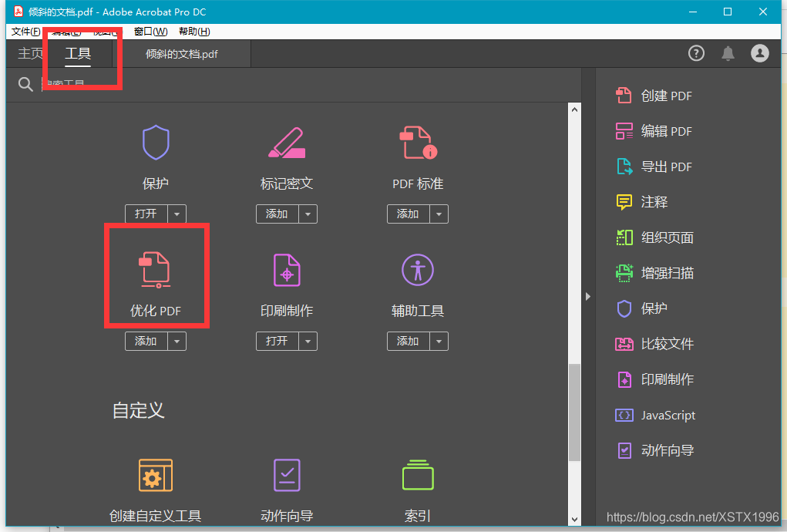This screenshot has width=787, height=532.
Task: Expand dropdown arrow beside 标记密文 添加 button
Action: point(308,214)
